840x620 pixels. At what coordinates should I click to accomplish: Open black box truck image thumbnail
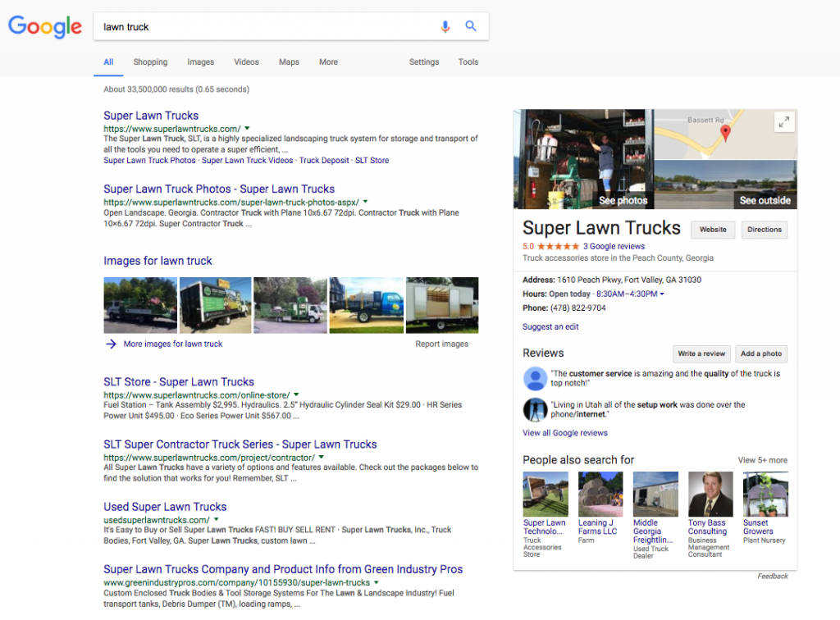click(216, 305)
